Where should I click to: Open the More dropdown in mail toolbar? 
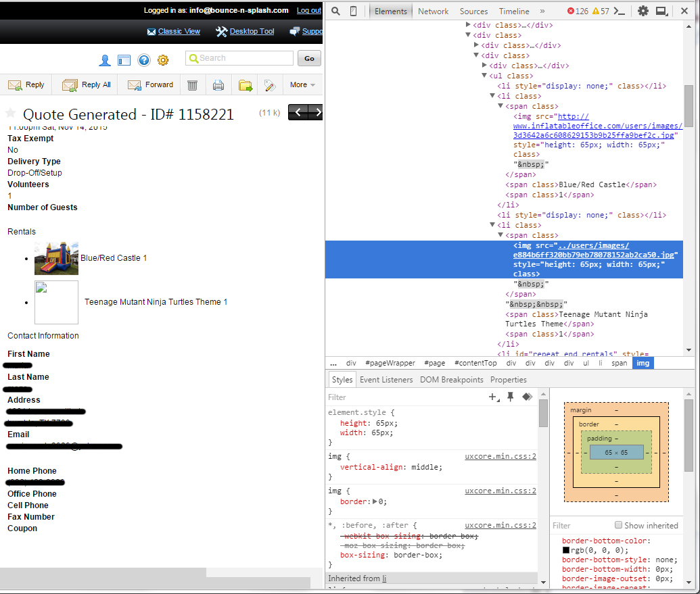(x=302, y=85)
